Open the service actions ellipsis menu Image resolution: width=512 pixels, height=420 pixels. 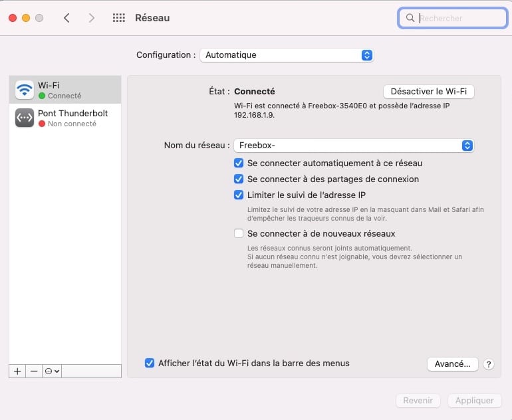tap(52, 371)
